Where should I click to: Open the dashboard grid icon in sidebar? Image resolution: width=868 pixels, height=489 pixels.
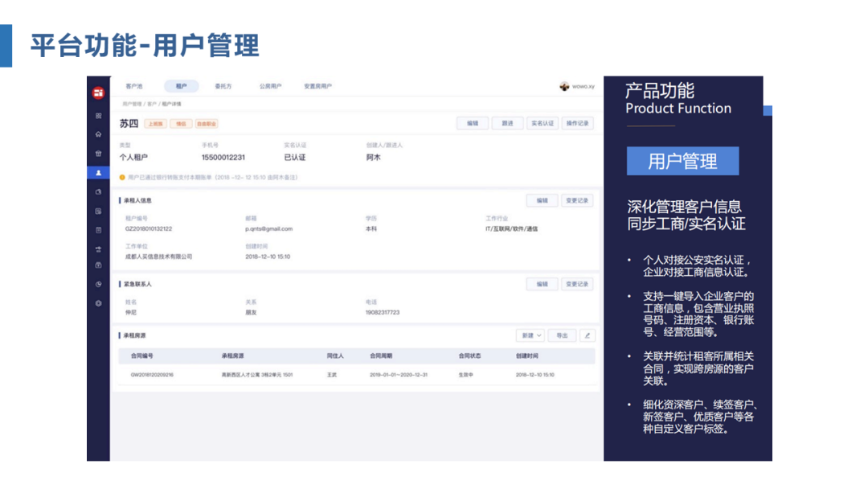(x=99, y=116)
